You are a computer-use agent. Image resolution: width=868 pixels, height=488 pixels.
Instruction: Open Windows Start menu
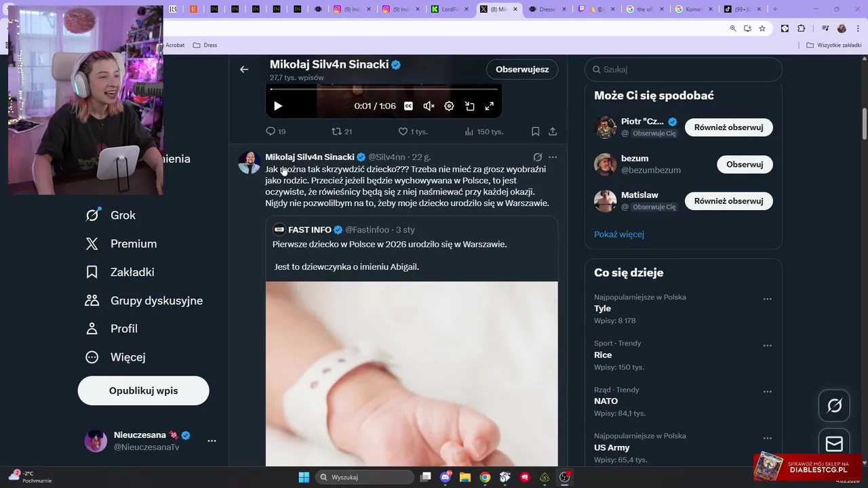[304, 477]
